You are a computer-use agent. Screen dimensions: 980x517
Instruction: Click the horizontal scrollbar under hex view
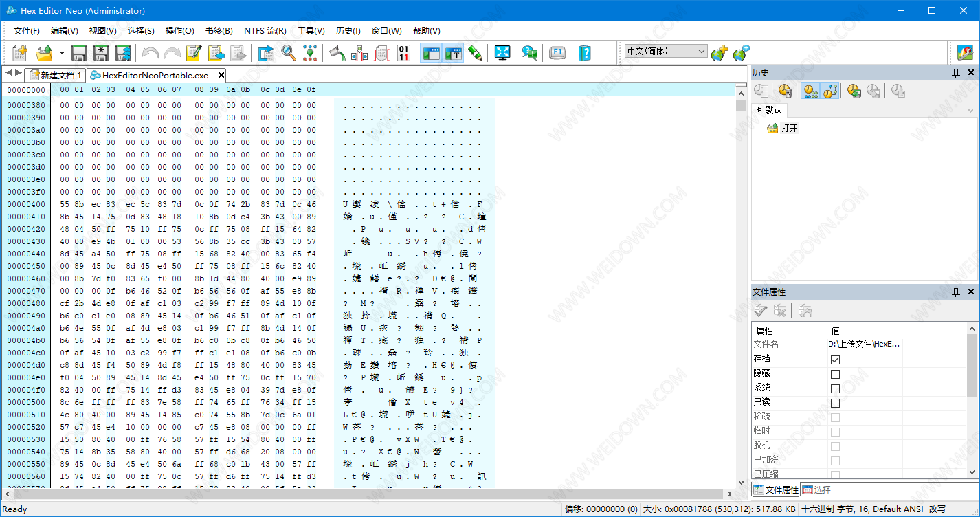pos(368,494)
